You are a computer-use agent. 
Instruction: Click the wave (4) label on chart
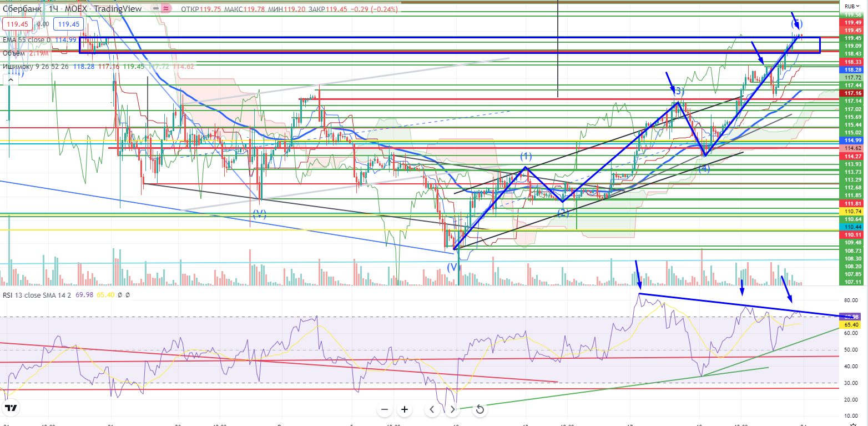(x=704, y=168)
